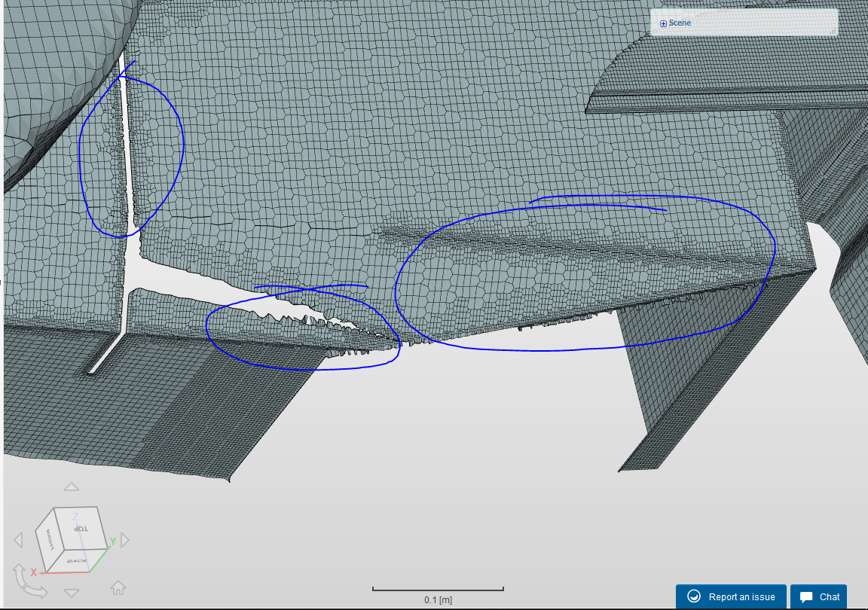Select the Scene label in the panel
The width and height of the screenshot is (868, 610).
pyautogui.click(x=680, y=23)
